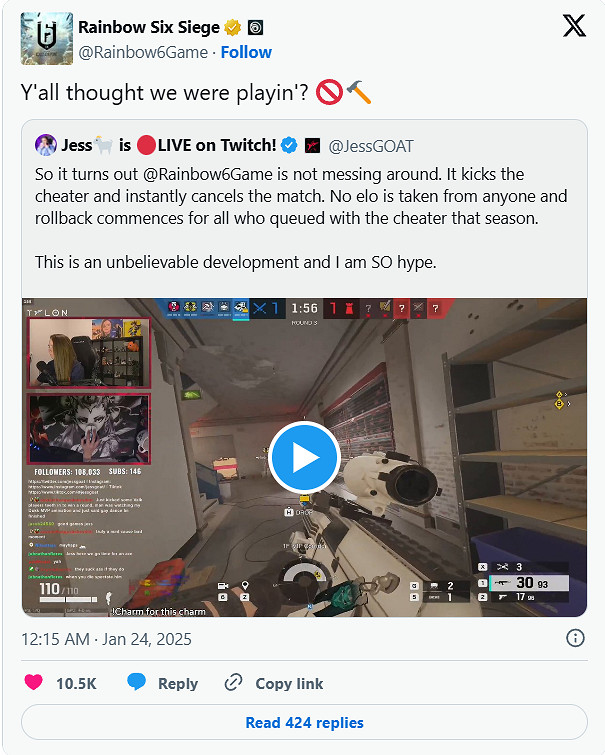
Task: Like the tweet with heart icon
Action: pos(34,682)
